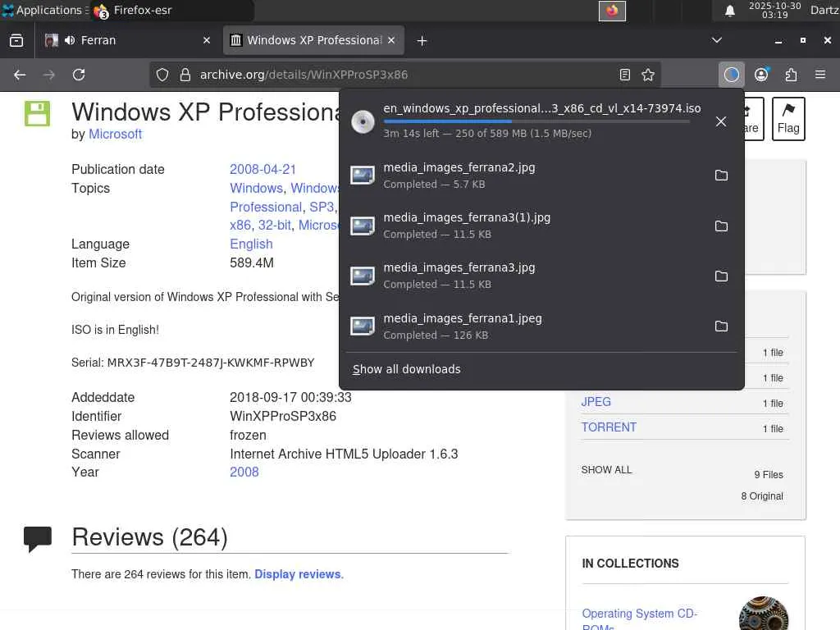Click the ISO download progress bar
Screen dimensions: 840x630
536,121
